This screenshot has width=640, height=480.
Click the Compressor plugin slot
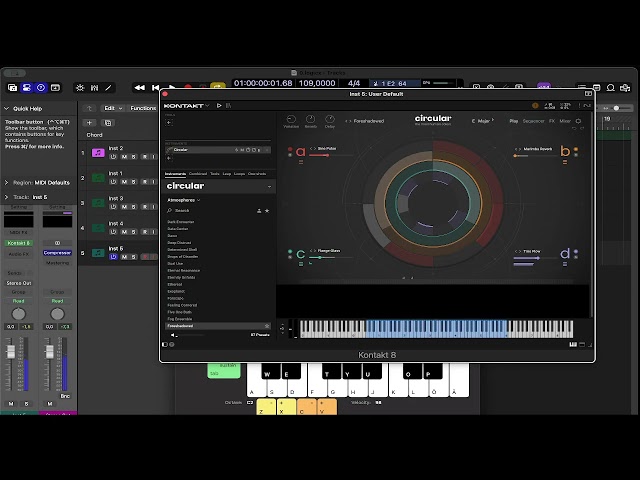(x=57, y=253)
